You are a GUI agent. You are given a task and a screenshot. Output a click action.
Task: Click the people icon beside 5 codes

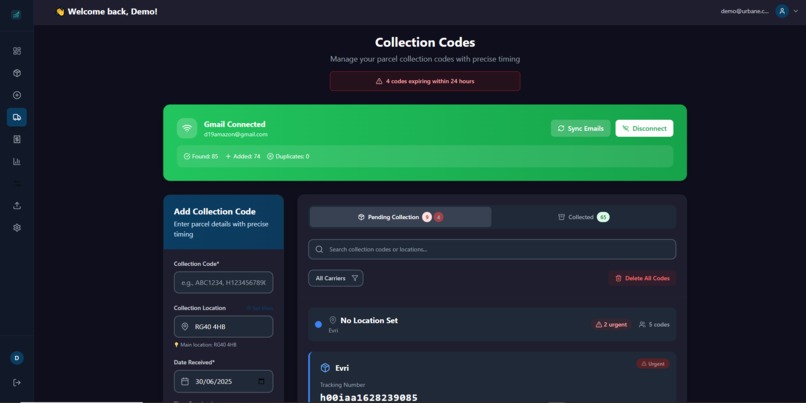point(642,324)
